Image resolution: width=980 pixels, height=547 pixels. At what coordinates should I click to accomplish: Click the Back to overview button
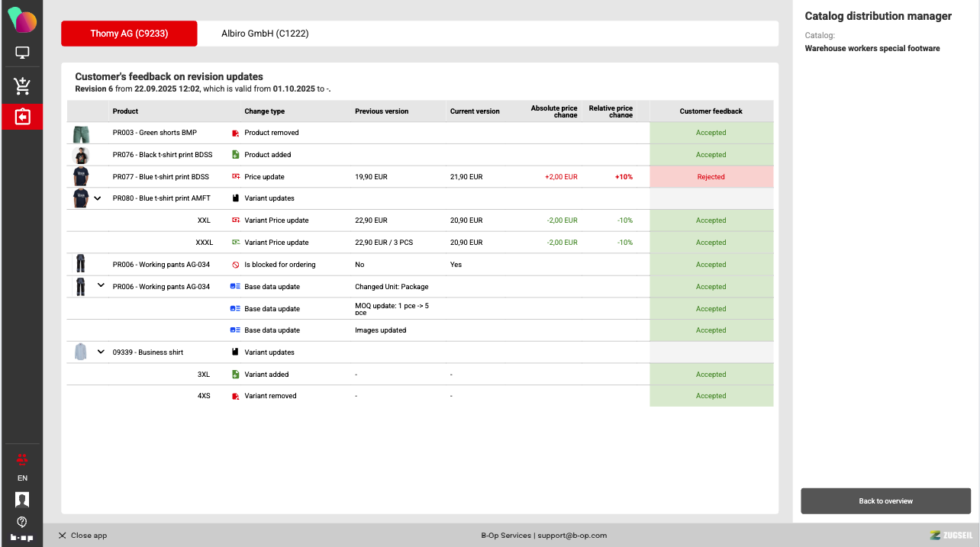tap(885, 501)
